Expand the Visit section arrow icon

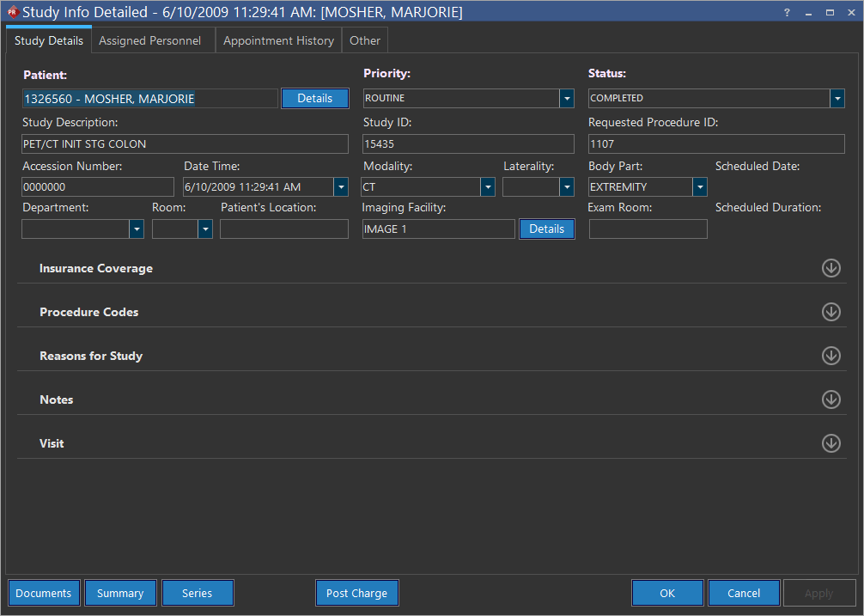831,443
